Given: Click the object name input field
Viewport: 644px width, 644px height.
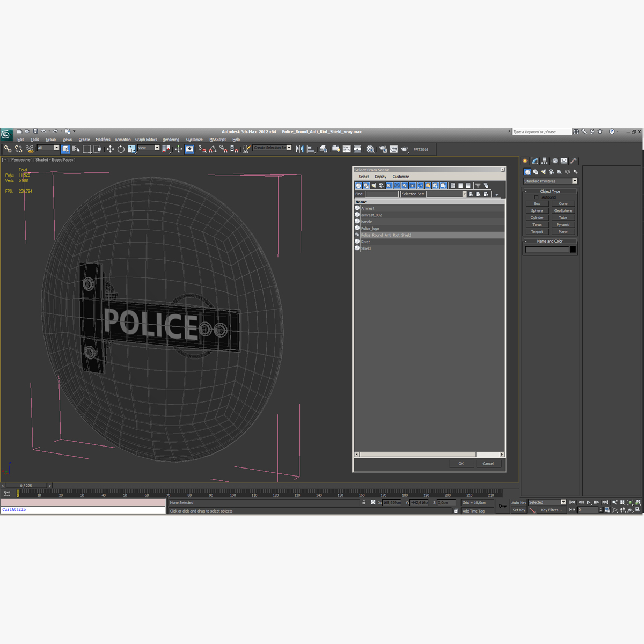Looking at the screenshot, I should click(547, 250).
